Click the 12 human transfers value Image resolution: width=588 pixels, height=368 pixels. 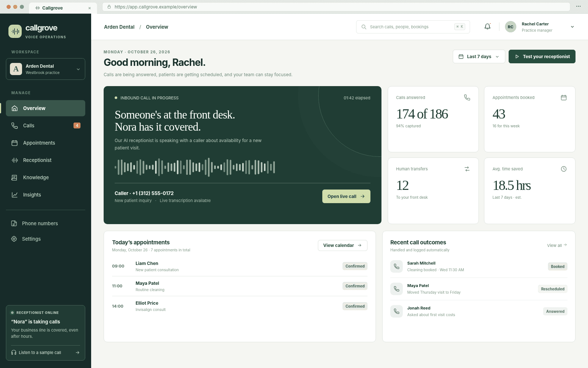[x=402, y=185]
